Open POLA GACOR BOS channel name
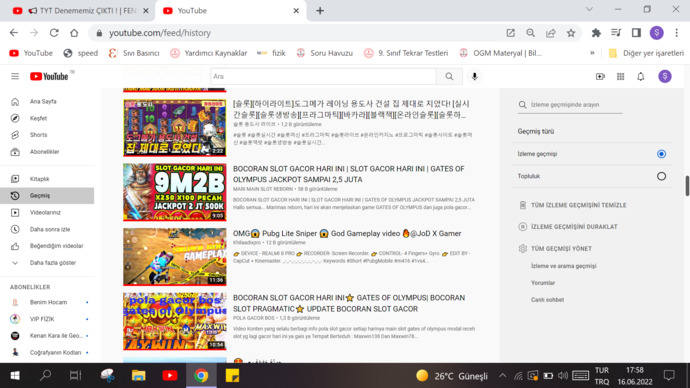 [253, 318]
